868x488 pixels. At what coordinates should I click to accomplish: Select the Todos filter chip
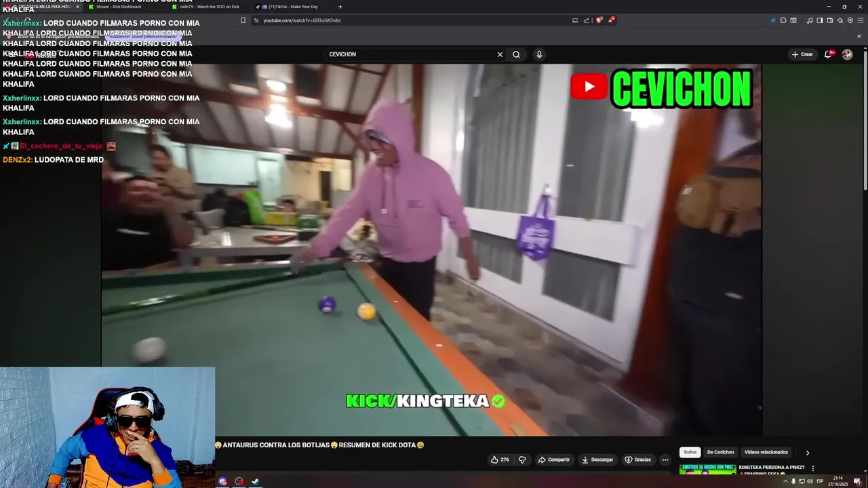click(x=690, y=452)
